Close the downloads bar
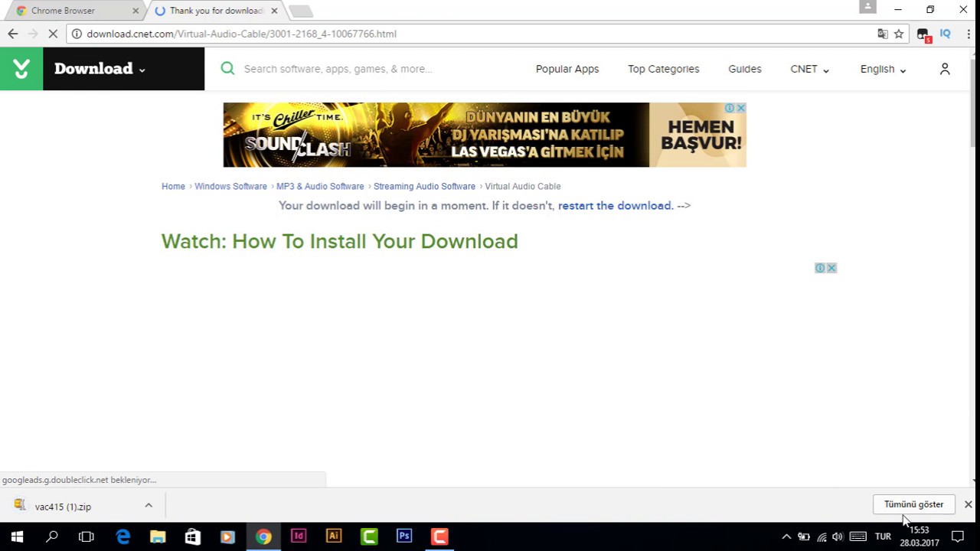The height and width of the screenshot is (551, 980). pos(968,504)
